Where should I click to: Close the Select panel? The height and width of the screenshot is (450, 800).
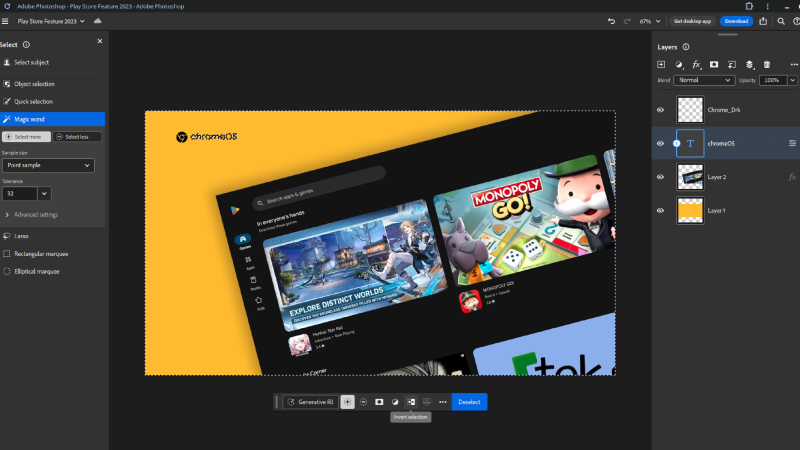pos(99,41)
